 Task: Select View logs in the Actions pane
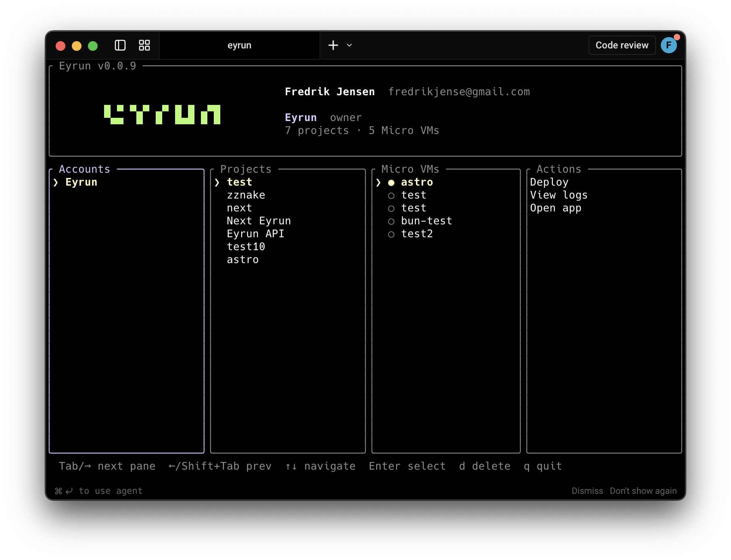pos(559,195)
